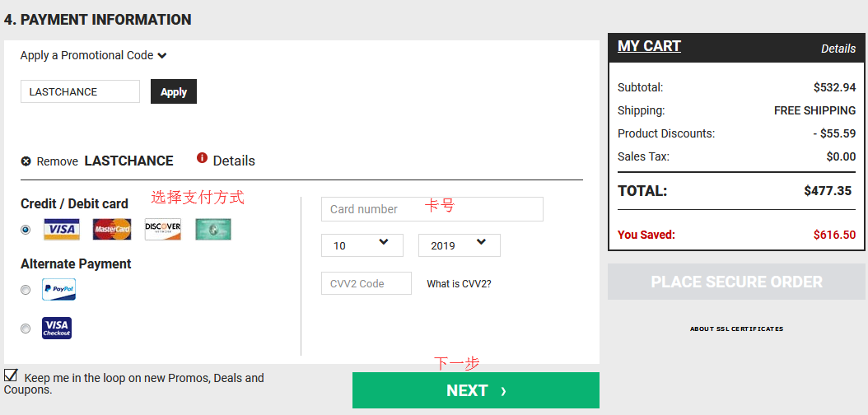Remove the LASTCHANCE promo code via the X icon
868x415 pixels.
tap(26, 161)
